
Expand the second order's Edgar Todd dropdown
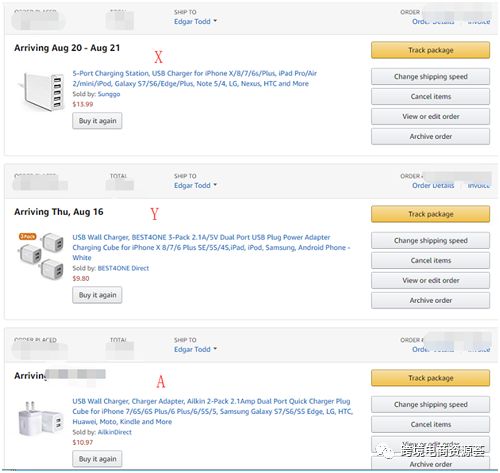coord(195,185)
